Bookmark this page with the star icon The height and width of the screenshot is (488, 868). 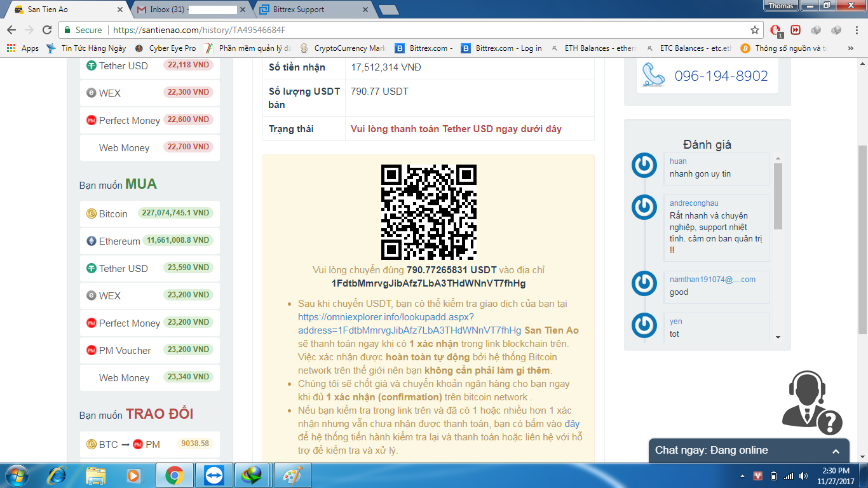tap(755, 30)
